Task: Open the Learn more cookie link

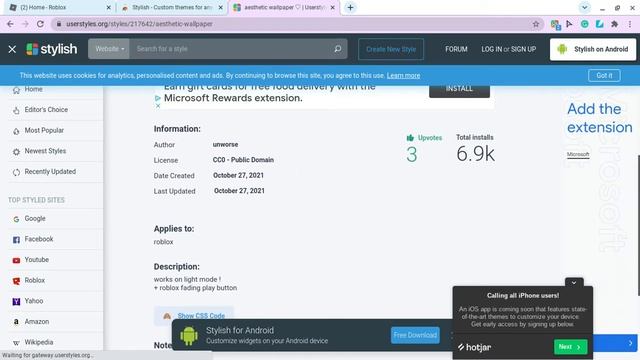Action: [403, 76]
